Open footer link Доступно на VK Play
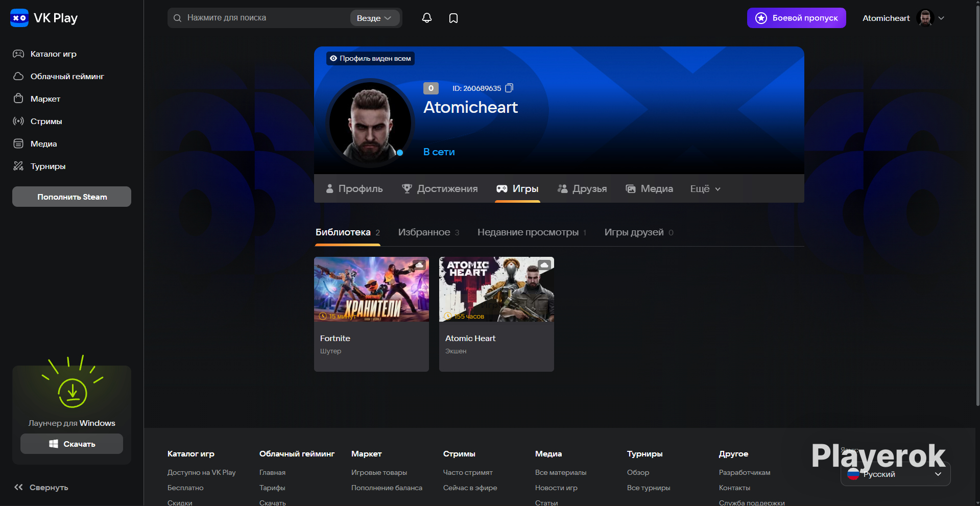This screenshot has width=980, height=506. click(202, 472)
